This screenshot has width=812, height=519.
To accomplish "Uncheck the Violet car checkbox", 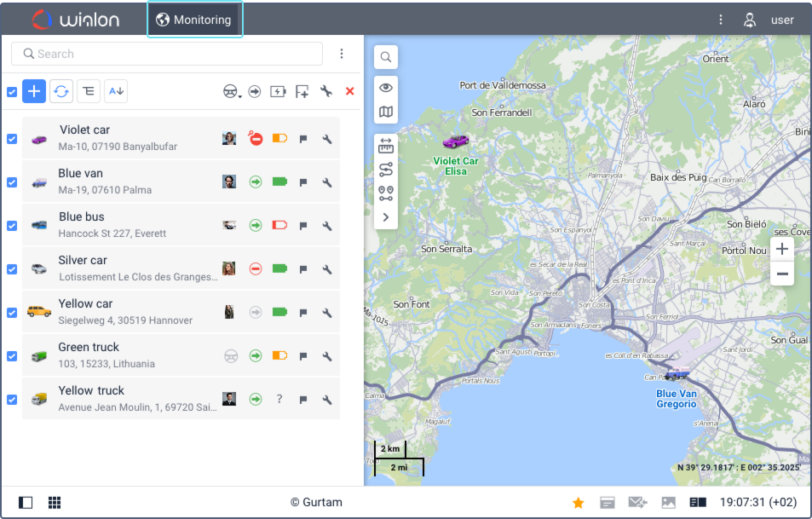I will (x=12, y=139).
